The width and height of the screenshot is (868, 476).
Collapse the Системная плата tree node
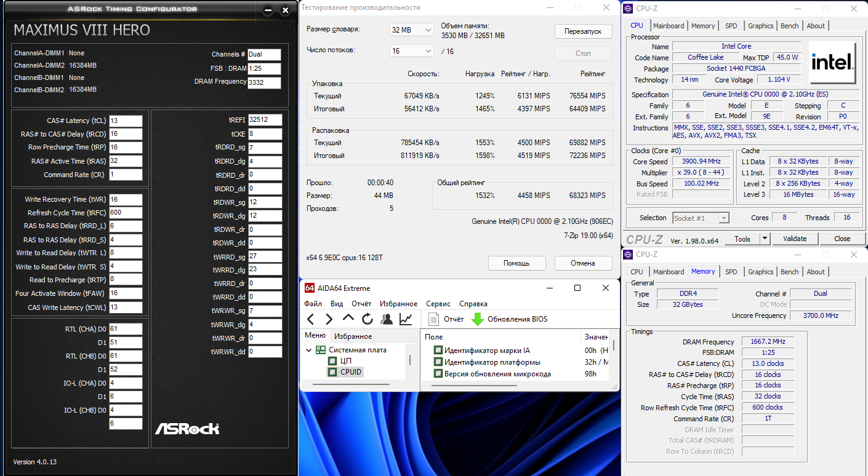pyautogui.click(x=309, y=350)
